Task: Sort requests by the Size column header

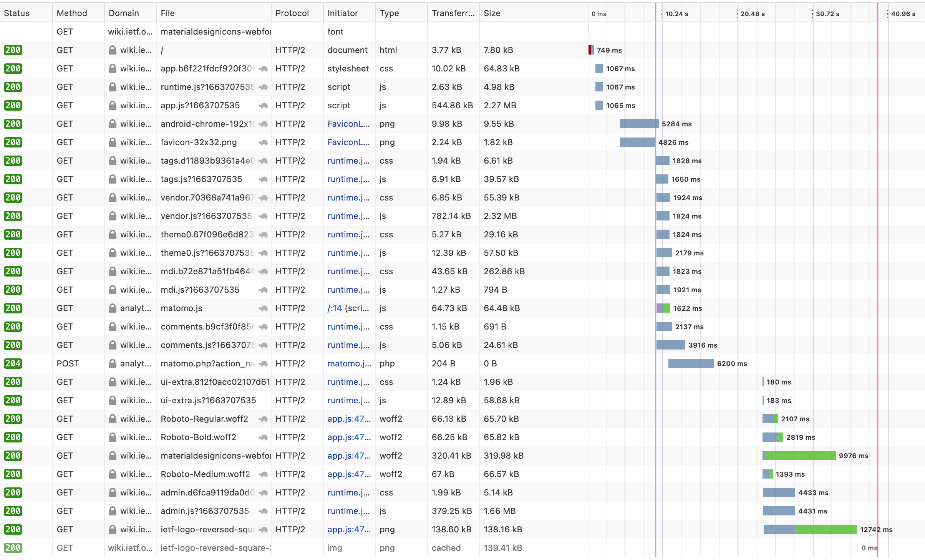Action: pos(492,13)
